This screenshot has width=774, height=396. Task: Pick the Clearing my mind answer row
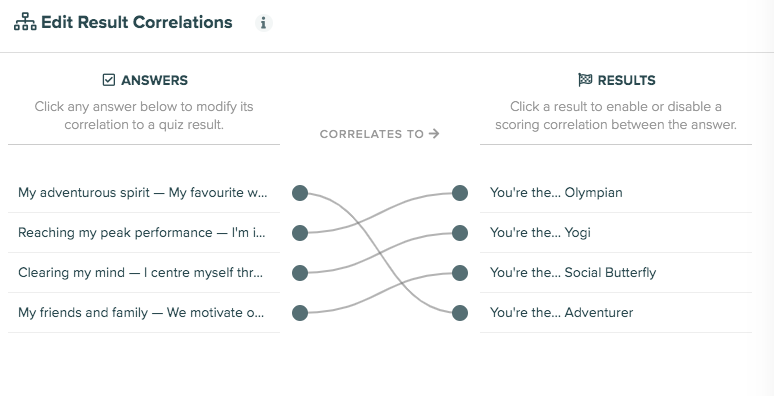pos(144,273)
